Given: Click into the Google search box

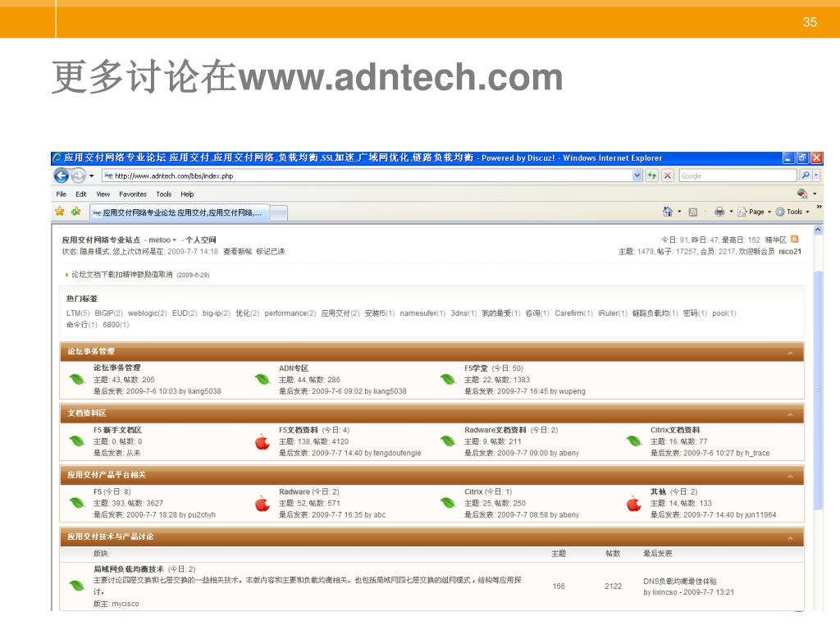Looking at the screenshot, I should (736, 176).
